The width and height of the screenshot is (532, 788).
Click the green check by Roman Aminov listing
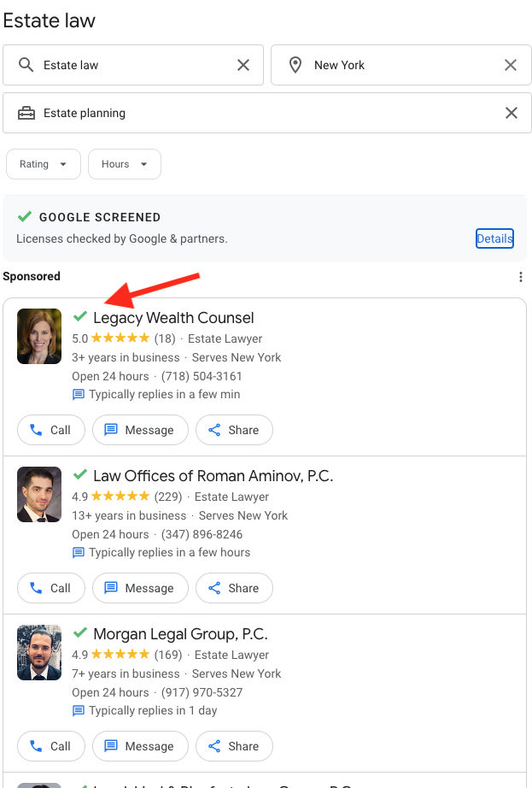click(x=80, y=474)
